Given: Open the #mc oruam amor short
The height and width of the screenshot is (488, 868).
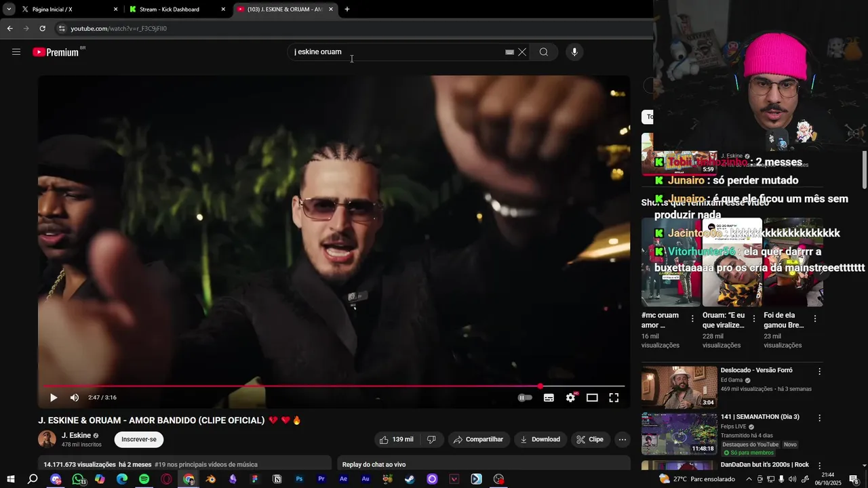Looking at the screenshot, I should click(671, 262).
